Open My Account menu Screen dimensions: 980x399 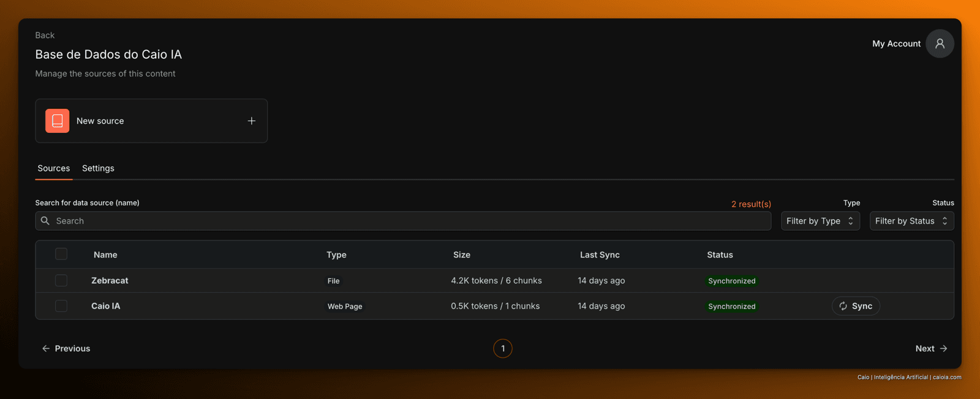[896, 43]
